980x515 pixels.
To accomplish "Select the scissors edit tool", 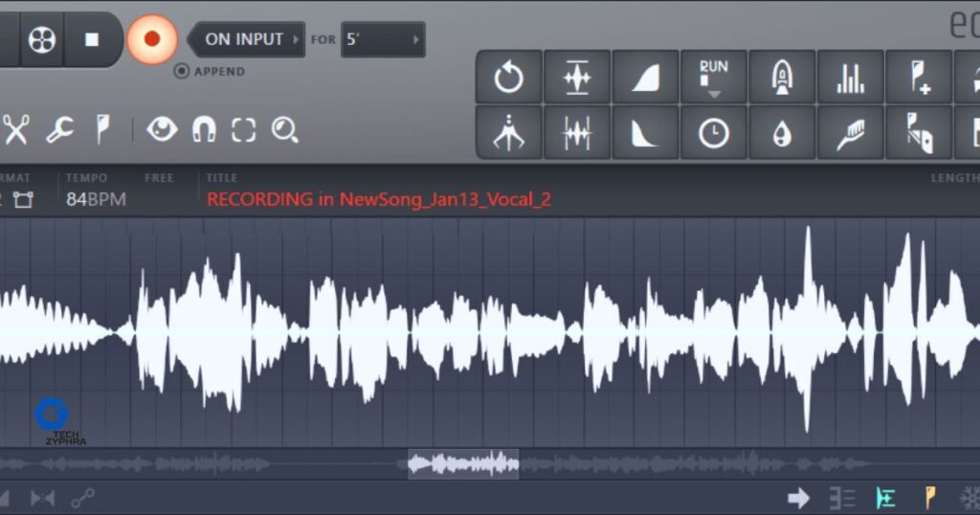I will tap(15, 130).
